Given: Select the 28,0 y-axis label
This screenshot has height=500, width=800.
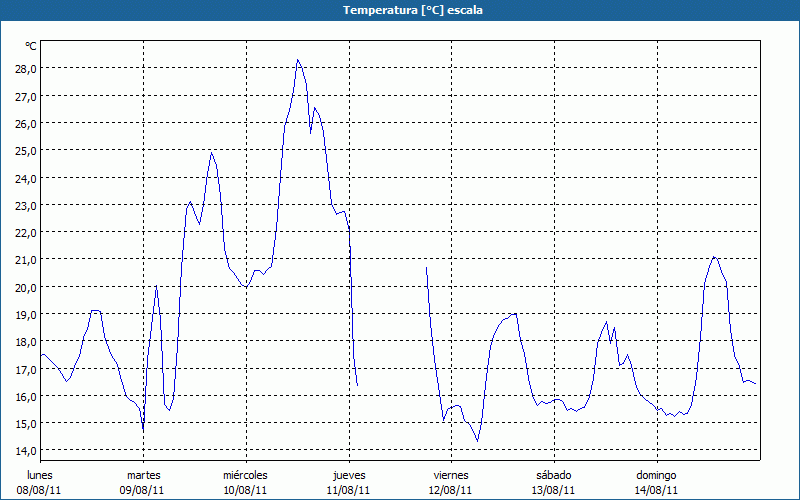Looking at the screenshot, I should pyautogui.click(x=25, y=68).
